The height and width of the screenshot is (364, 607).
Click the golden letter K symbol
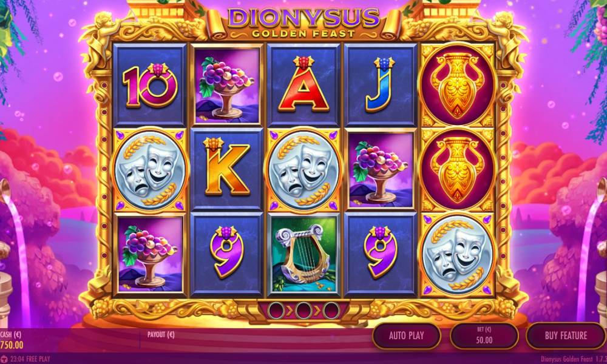tap(226, 166)
